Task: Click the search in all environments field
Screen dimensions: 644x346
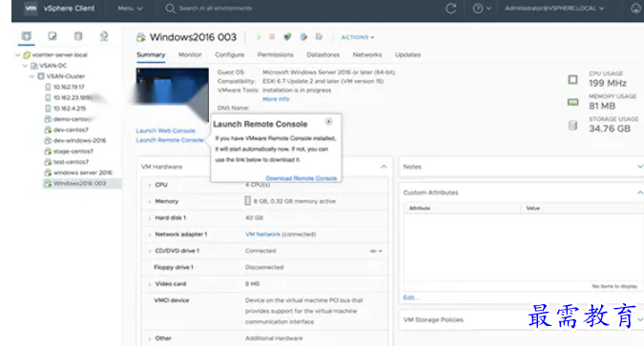Action: (x=216, y=9)
